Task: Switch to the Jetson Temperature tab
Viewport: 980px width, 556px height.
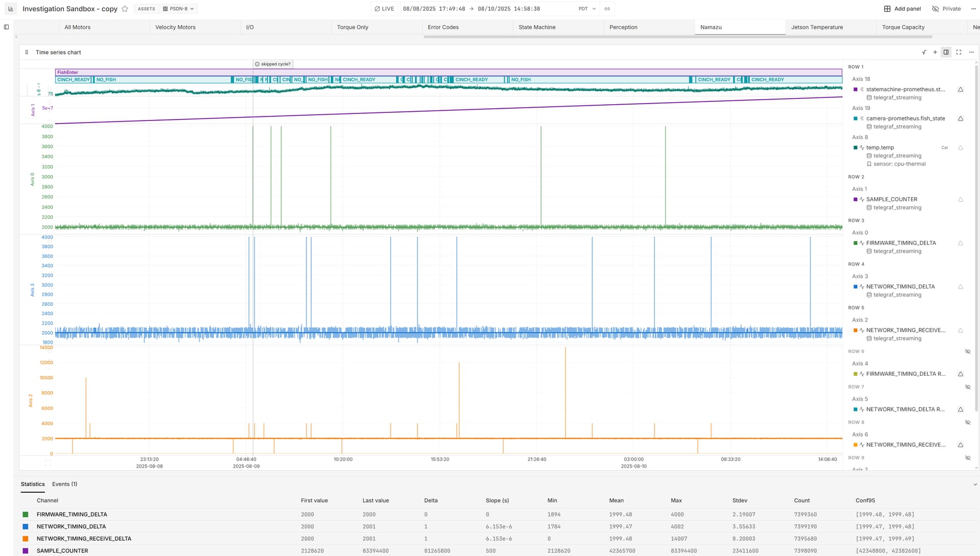Action: point(817,27)
